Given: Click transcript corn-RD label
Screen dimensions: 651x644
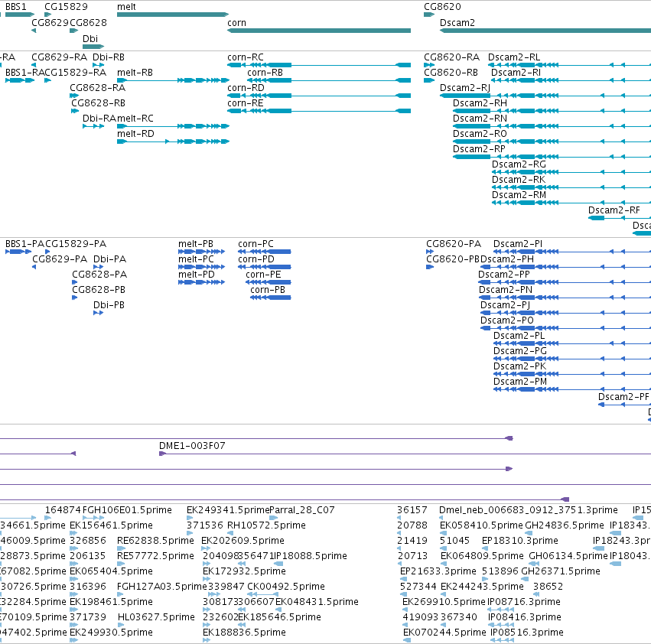Looking at the screenshot, I should (246, 88).
